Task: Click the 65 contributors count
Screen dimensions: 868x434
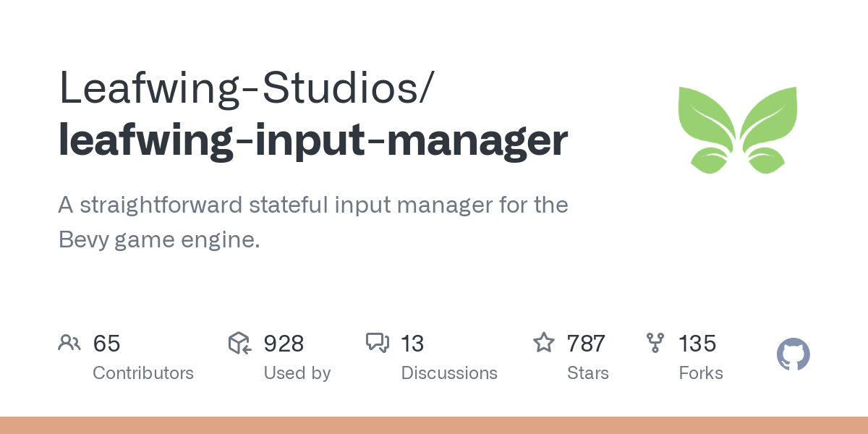Action: point(106,344)
